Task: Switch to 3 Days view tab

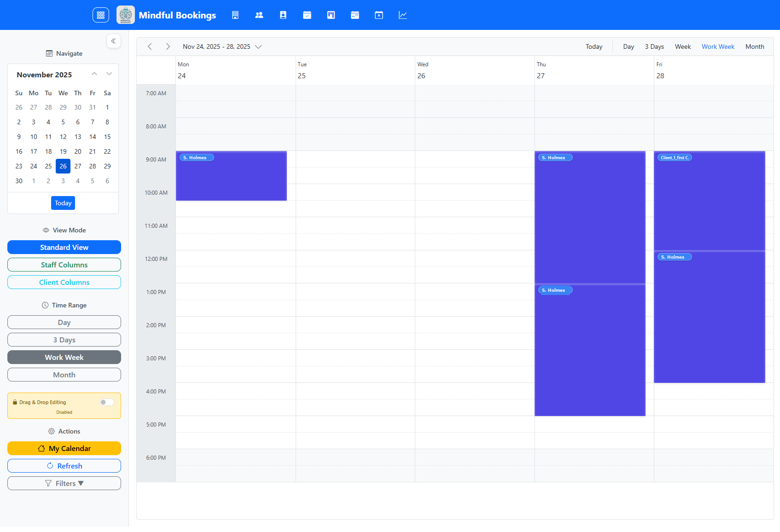Action: click(x=654, y=46)
